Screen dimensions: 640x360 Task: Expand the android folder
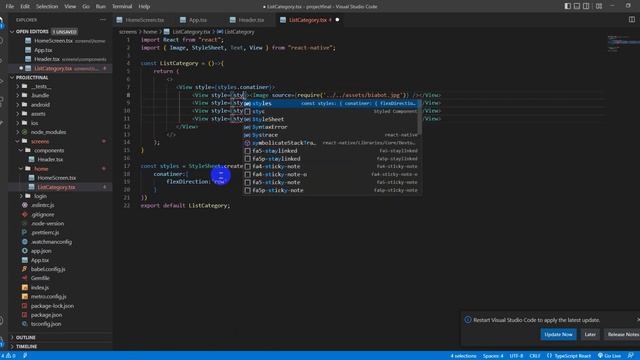[18, 104]
